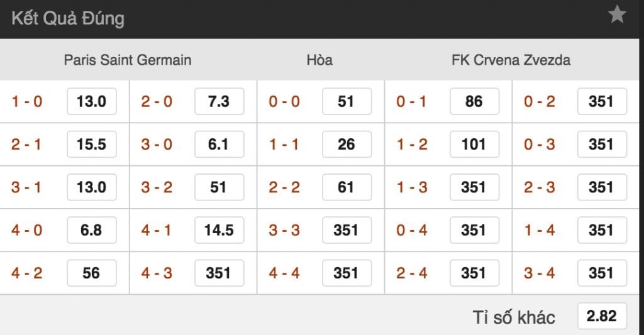The height and width of the screenshot is (335, 644).
Task: Collapse the Kết Quả Đúng header
Action: 68,18
